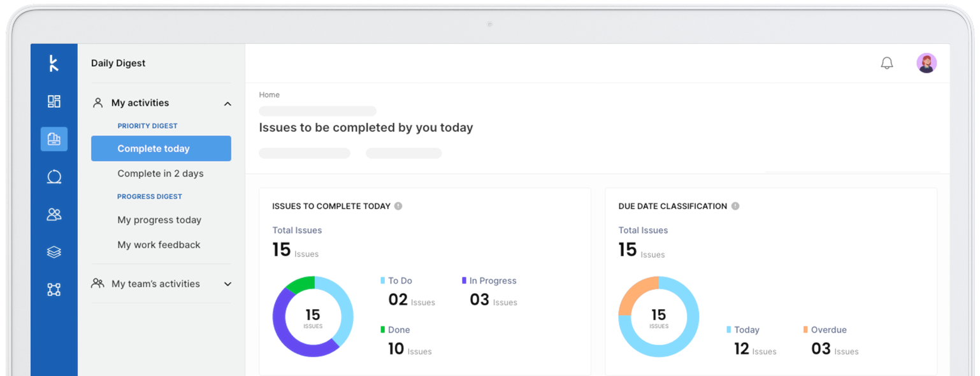Open the notifications bell
Viewport: 980px width, 376px height.
(886, 63)
